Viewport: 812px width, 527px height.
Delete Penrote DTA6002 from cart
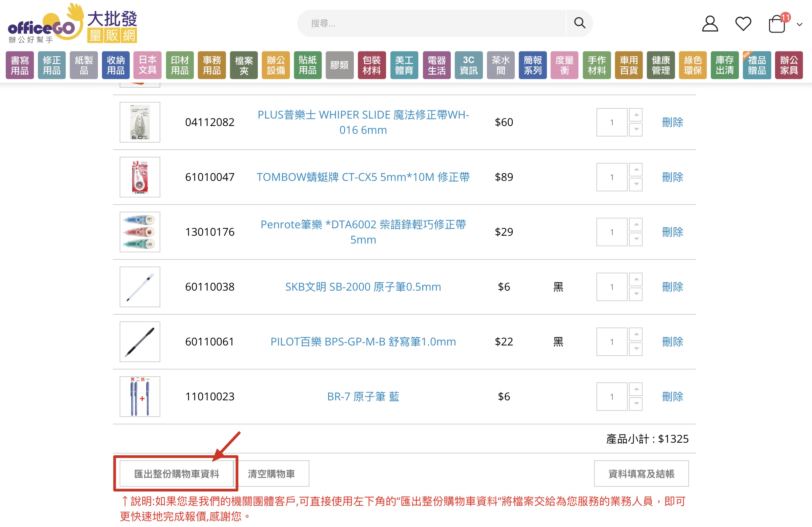point(672,232)
